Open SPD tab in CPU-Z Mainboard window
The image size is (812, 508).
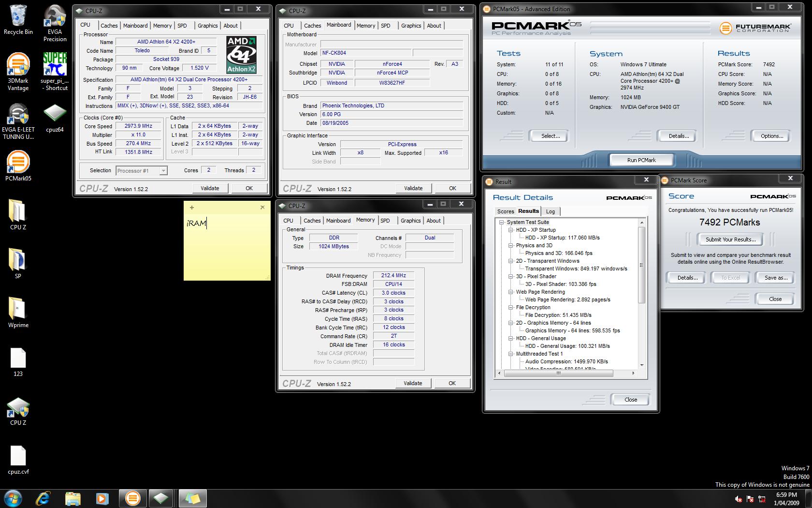coord(386,26)
